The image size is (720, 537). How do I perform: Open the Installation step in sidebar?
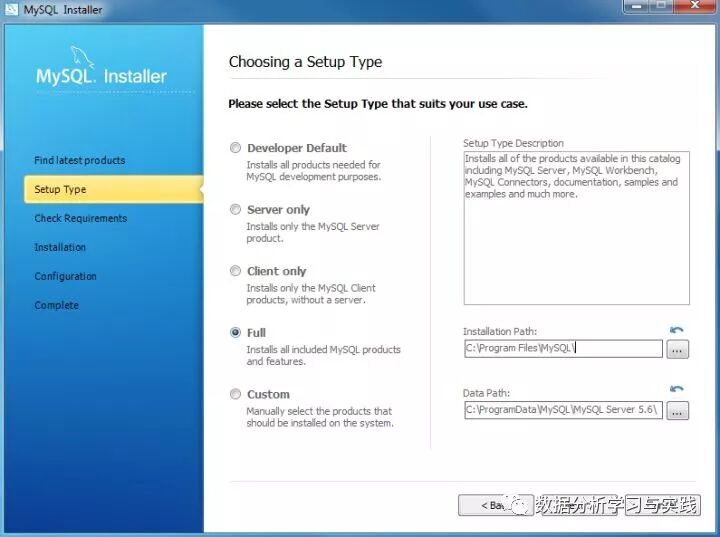[x=60, y=247]
